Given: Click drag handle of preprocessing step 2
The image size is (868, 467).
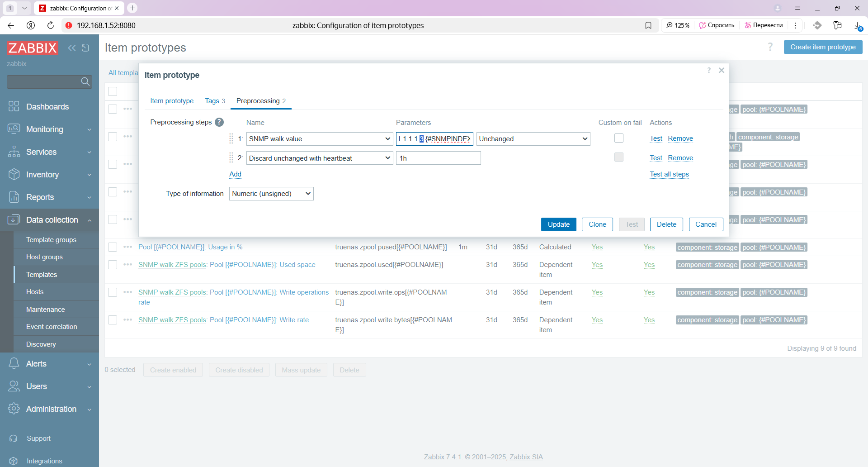Looking at the screenshot, I should tap(231, 158).
